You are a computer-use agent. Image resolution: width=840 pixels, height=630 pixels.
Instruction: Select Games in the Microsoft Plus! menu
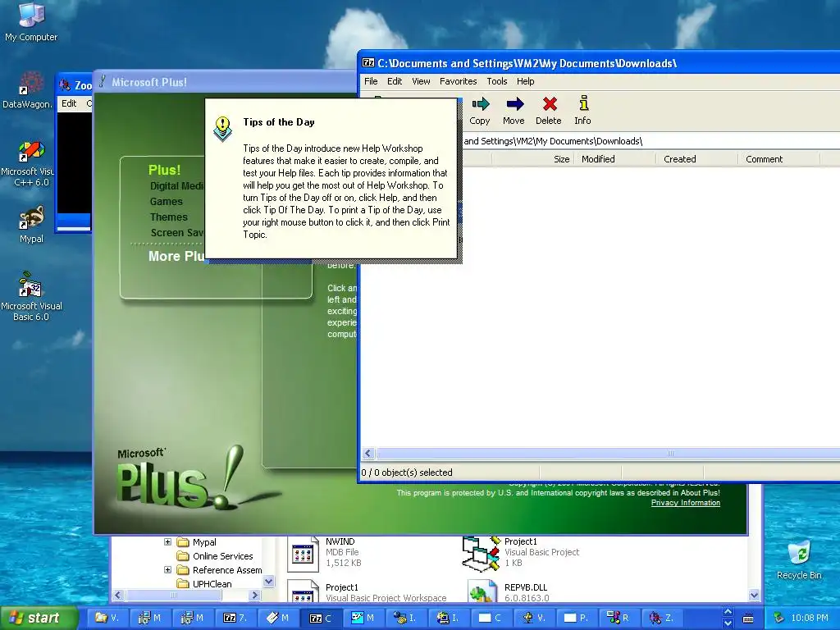pos(166,202)
